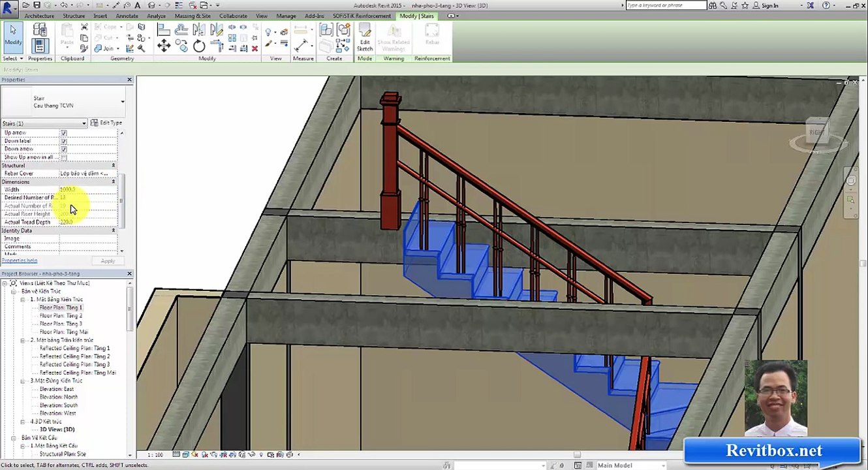Collapse the Dimensions property group
This screenshot has height=470, width=868.
pos(113,181)
